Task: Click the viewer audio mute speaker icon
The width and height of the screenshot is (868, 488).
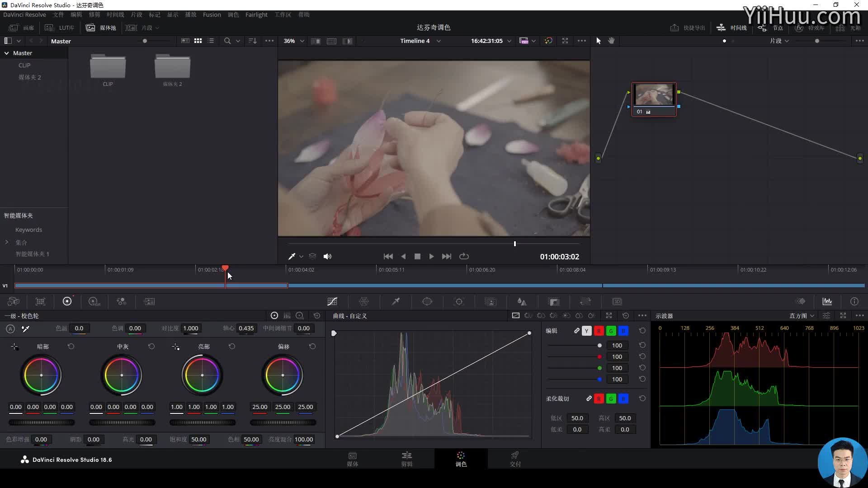Action: (x=328, y=256)
